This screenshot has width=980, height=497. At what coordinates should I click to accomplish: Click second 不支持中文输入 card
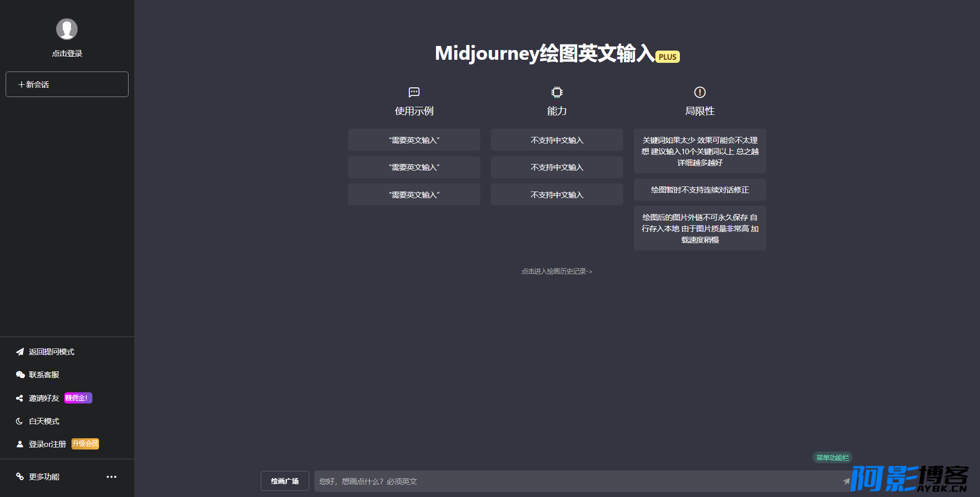557,168
